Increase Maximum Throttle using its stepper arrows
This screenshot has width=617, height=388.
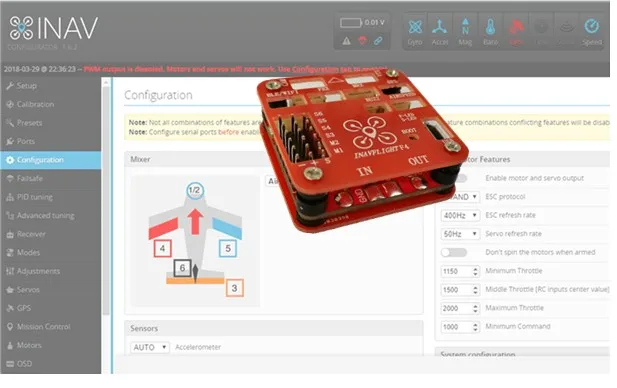pos(475,308)
